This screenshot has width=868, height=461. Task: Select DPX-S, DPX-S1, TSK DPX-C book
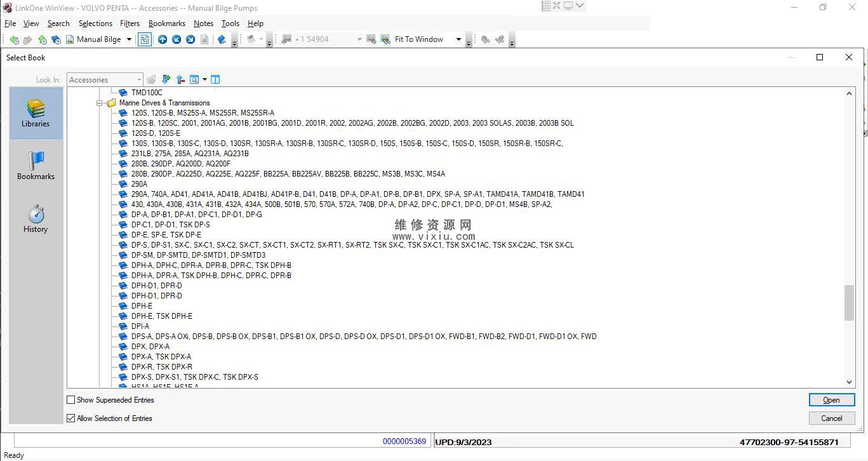(x=195, y=377)
